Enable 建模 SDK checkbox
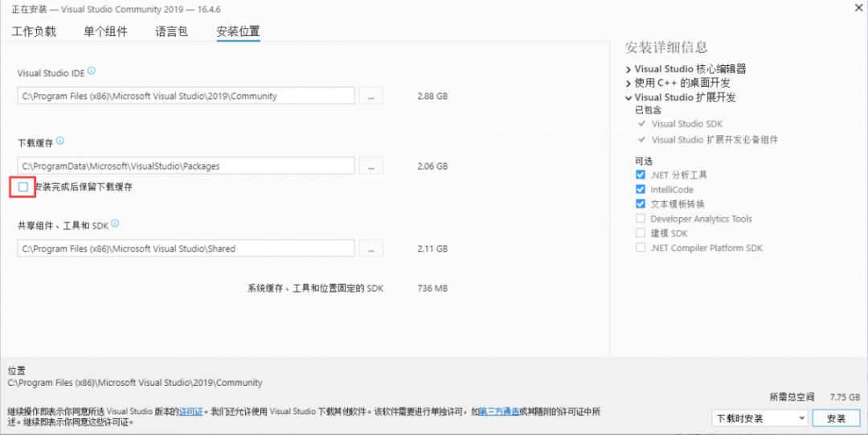Screen dimensions: 868x435 click(x=641, y=232)
